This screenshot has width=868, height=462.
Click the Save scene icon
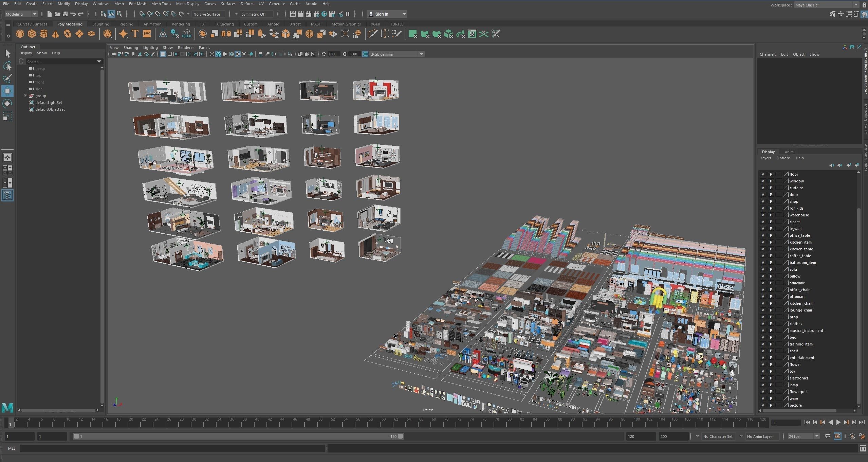coord(65,14)
